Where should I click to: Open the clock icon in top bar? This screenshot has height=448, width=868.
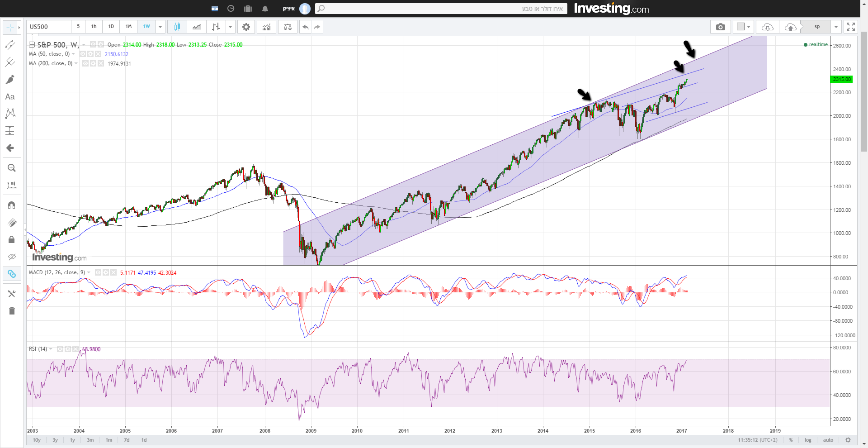(231, 9)
